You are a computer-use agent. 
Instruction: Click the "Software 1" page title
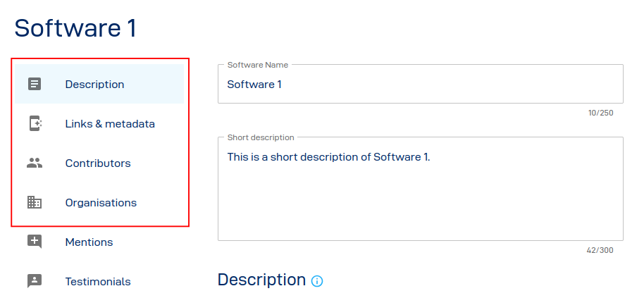coord(75,28)
